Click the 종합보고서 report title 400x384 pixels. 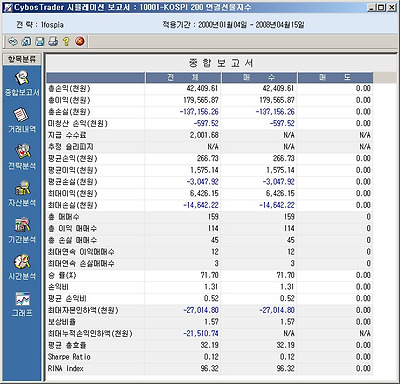click(221, 63)
